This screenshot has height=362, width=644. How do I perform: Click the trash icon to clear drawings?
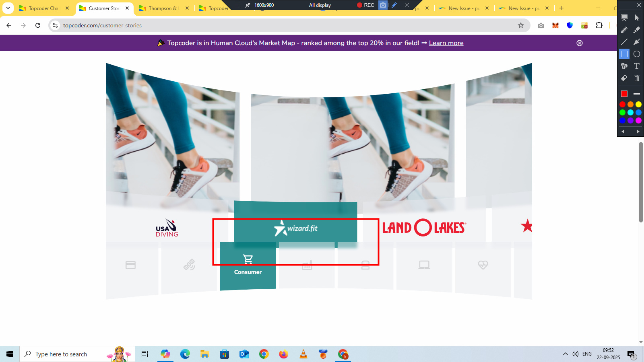coord(637,78)
